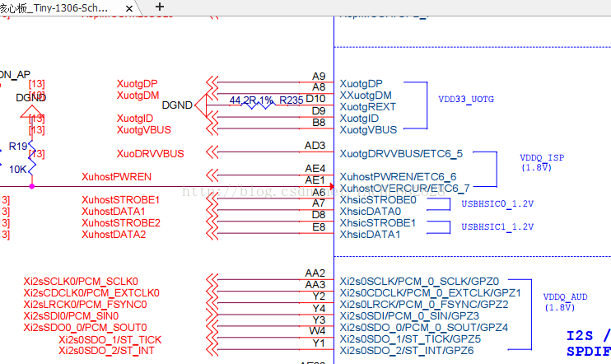Screen dimensions: 611x364
Task: Open a new tab with the plus button
Action: (x=160, y=7)
